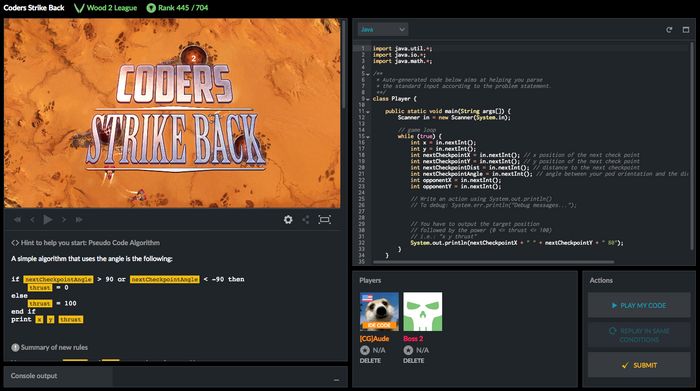This screenshot has width=700, height=391.
Task: Open the Boss 2 player name
Action: [413, 339]
